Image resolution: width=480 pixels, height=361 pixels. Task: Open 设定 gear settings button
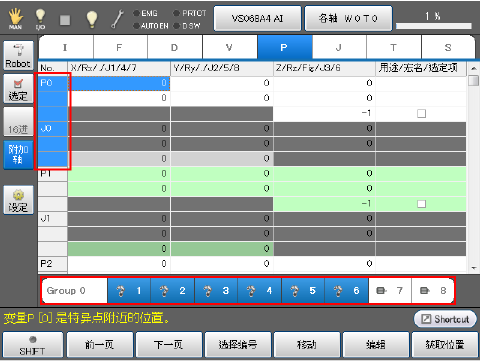[x=18, y=200]
